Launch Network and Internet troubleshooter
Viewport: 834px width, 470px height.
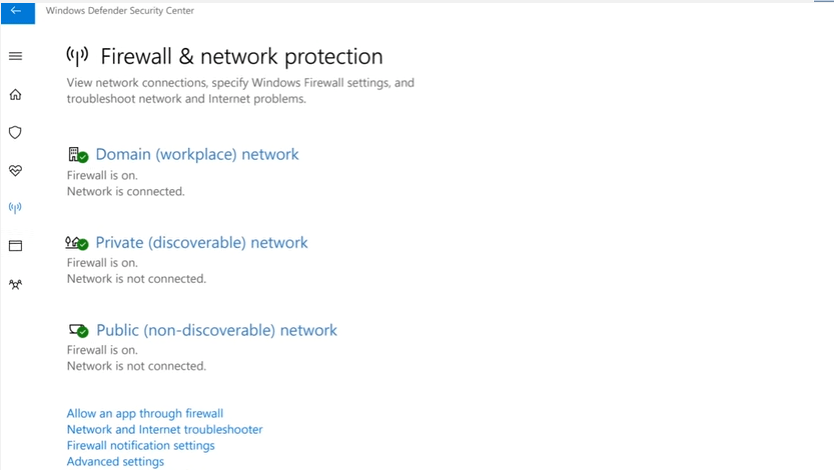(x=164, y=430)
